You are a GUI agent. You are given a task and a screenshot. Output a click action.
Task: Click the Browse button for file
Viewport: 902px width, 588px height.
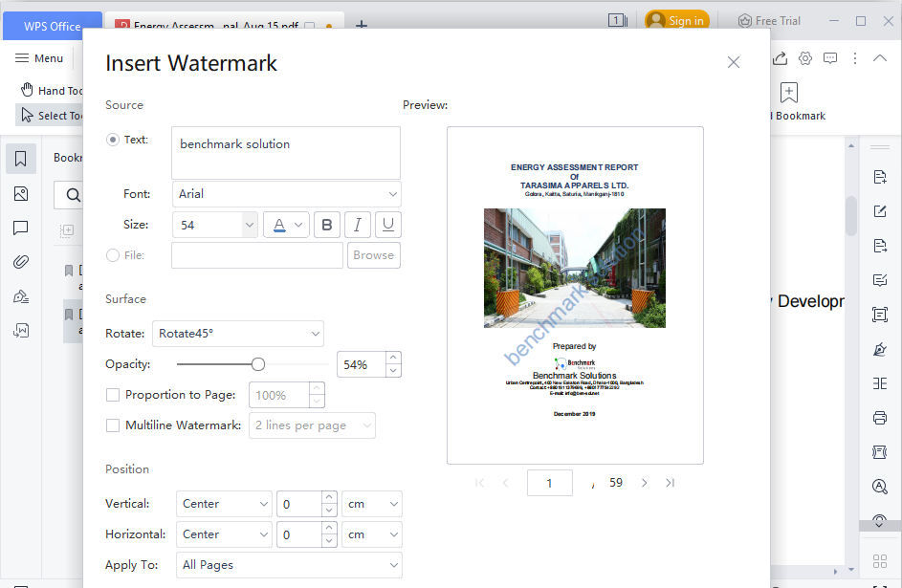click(373, 255)
